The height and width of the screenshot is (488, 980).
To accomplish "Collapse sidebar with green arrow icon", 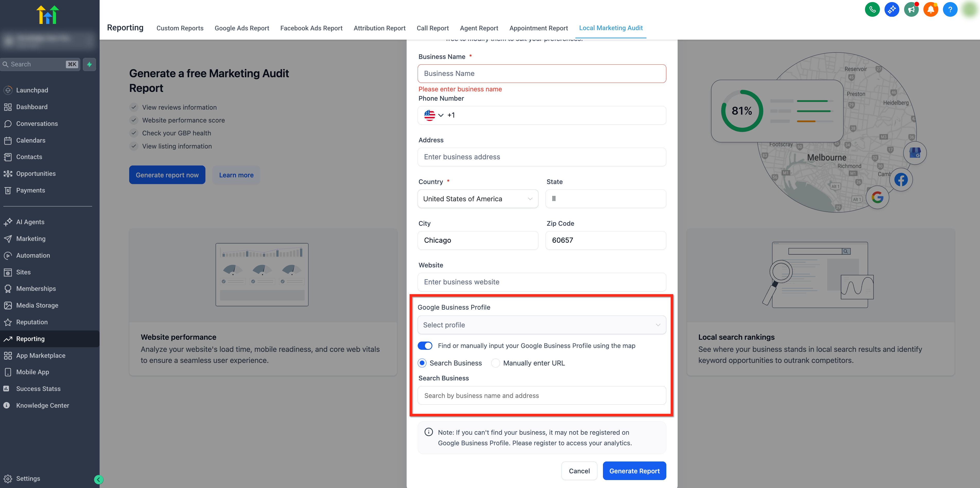I will click(99, 479).
